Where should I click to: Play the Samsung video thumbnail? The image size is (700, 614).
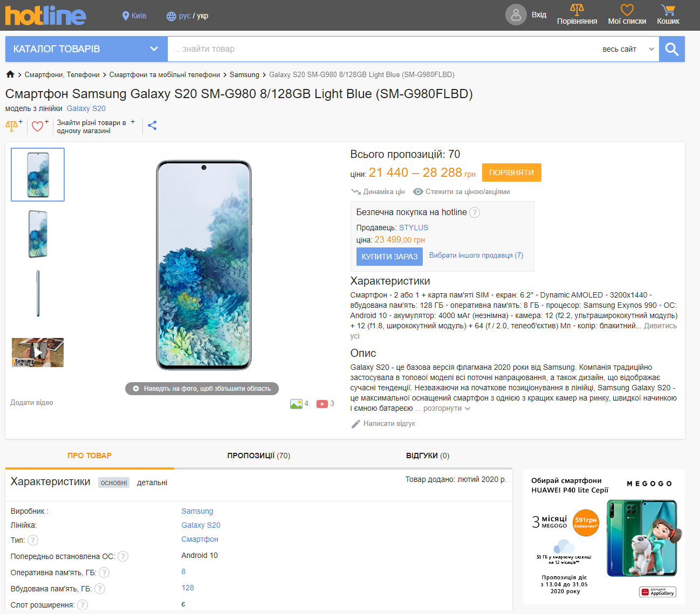[x=38, y=353]
